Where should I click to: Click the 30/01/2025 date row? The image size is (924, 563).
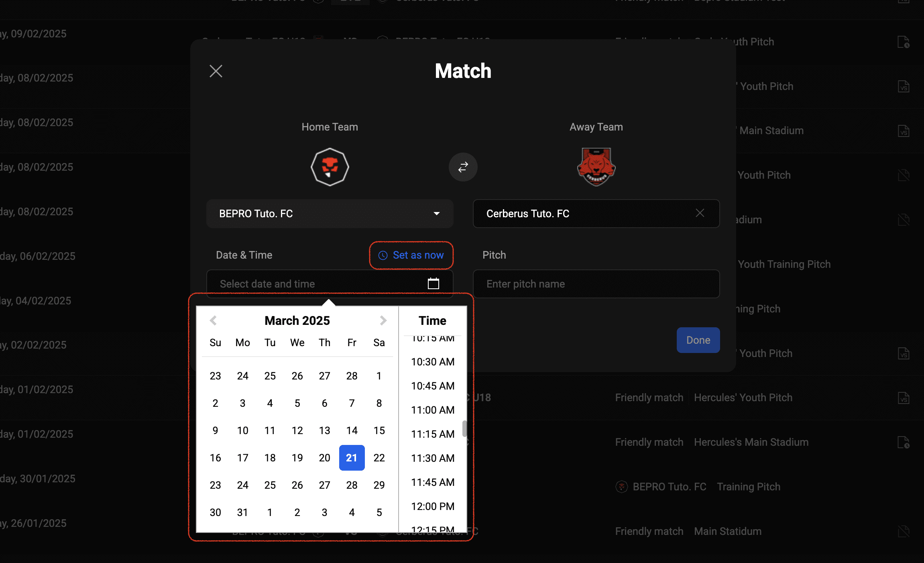coord(38,479)
